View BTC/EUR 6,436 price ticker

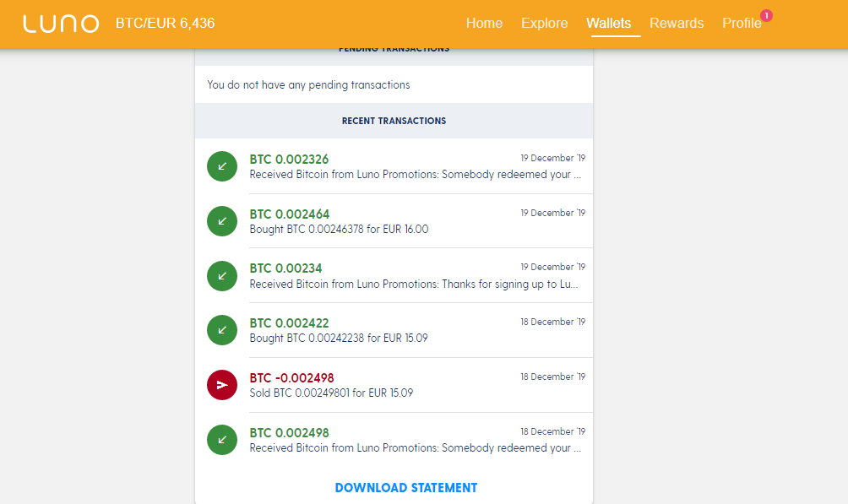(165, 24)
